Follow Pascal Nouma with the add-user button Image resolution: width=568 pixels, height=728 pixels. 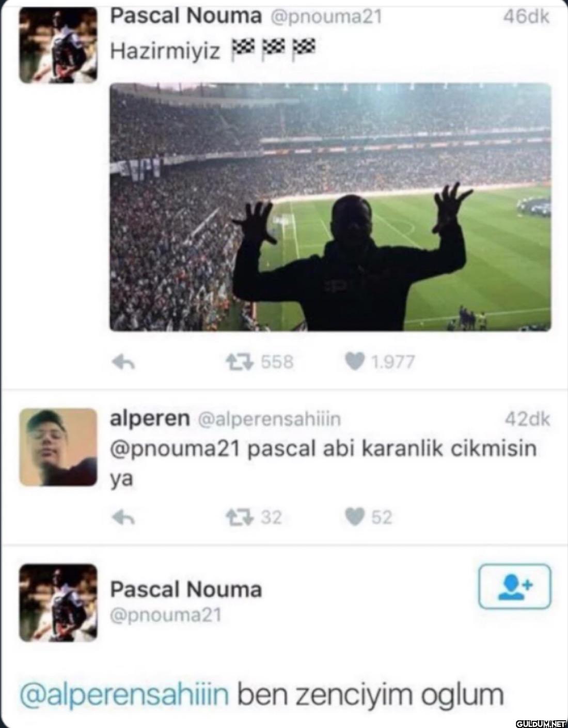pos(515,586)
